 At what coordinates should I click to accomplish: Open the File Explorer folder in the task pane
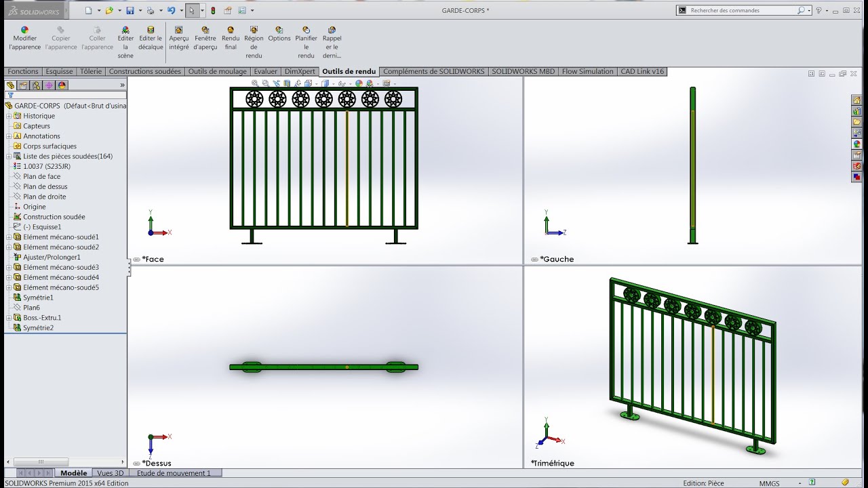tap(856, 121)
